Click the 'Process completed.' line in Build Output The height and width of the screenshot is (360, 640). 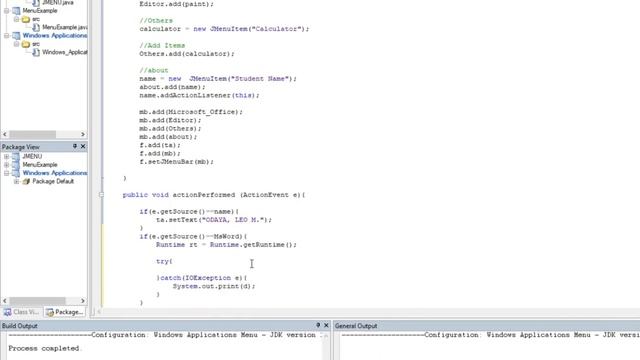pyautogui.click(x=45, y=348)
